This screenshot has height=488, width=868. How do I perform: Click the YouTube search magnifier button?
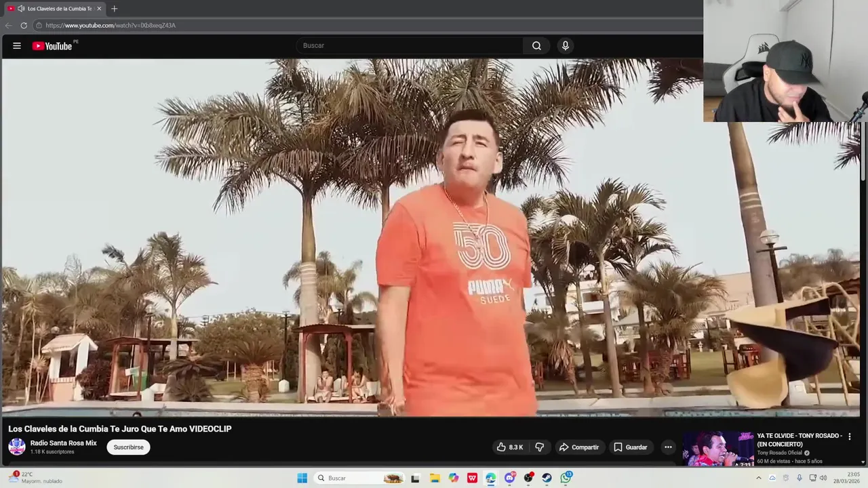tap(536, 46)
